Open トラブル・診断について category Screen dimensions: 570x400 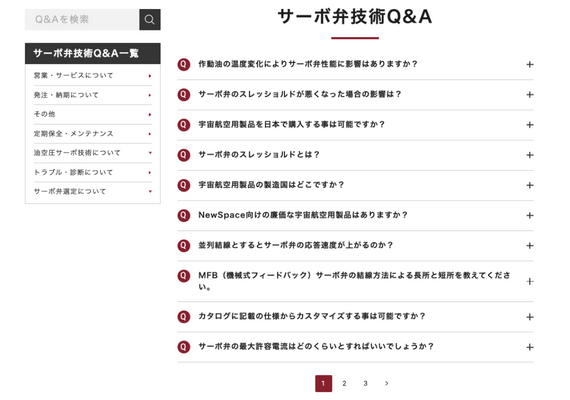click(92, 172)
